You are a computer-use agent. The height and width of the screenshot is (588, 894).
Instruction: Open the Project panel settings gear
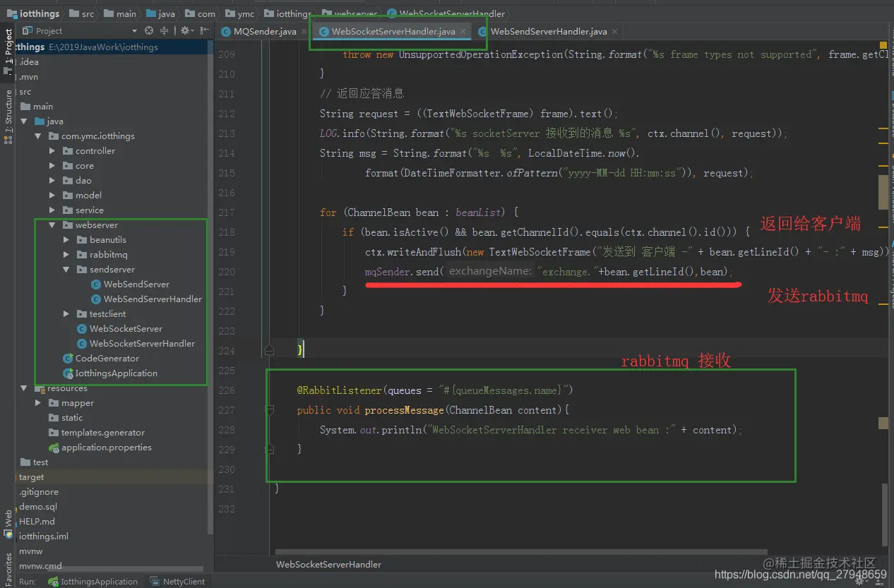click(x=185, y=31)
